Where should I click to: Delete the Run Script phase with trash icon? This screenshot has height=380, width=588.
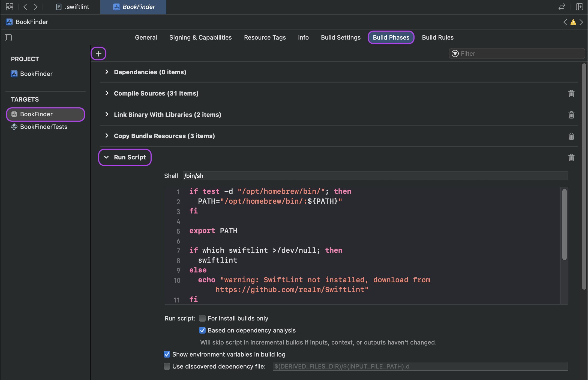(x=571, y=158)
